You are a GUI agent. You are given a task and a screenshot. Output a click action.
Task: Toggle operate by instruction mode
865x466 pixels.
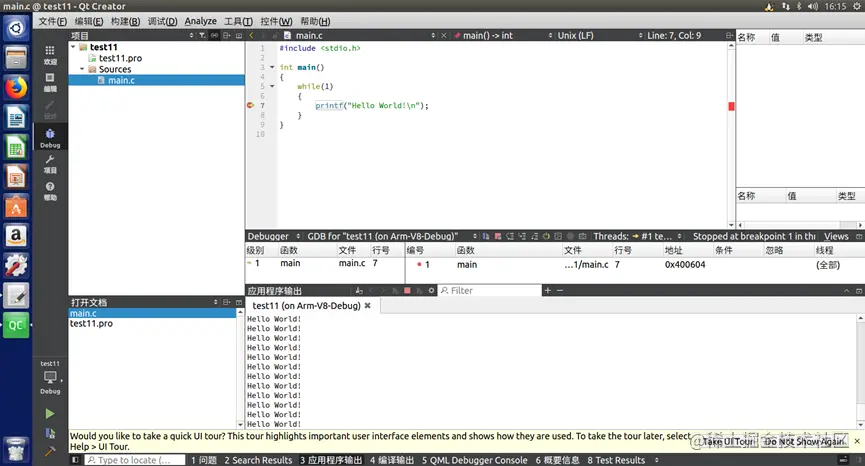point(558,236)
